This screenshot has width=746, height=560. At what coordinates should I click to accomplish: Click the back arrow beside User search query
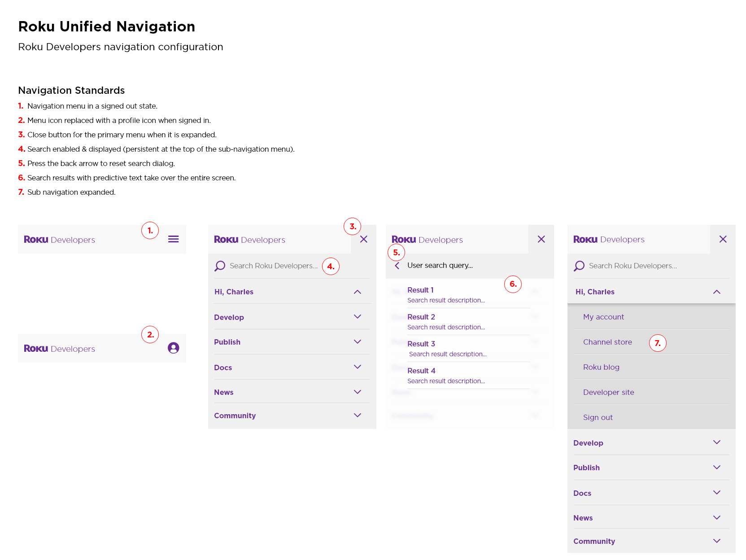(x=397, y=266)
